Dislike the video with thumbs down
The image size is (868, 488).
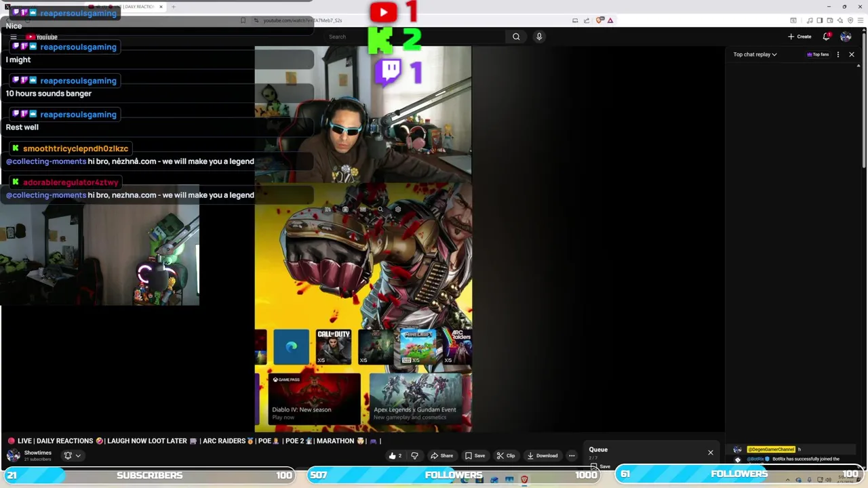pyautogui.click(x=414, y=455)
